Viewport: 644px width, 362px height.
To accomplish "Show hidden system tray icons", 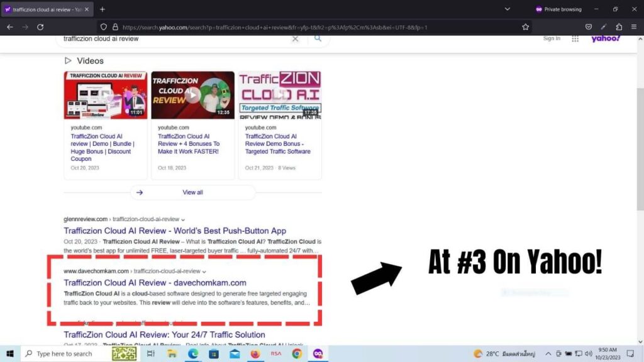I will [x=548, y=353].
